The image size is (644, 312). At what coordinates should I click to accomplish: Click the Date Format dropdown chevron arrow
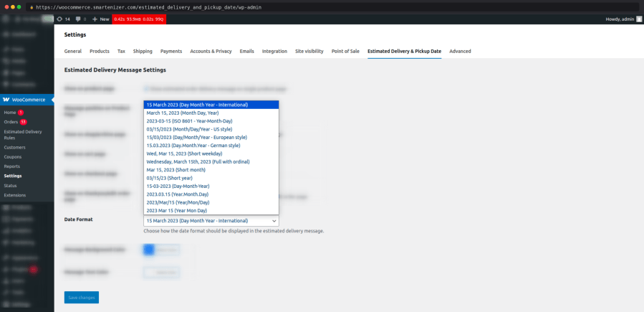click(x=274, y=221)
